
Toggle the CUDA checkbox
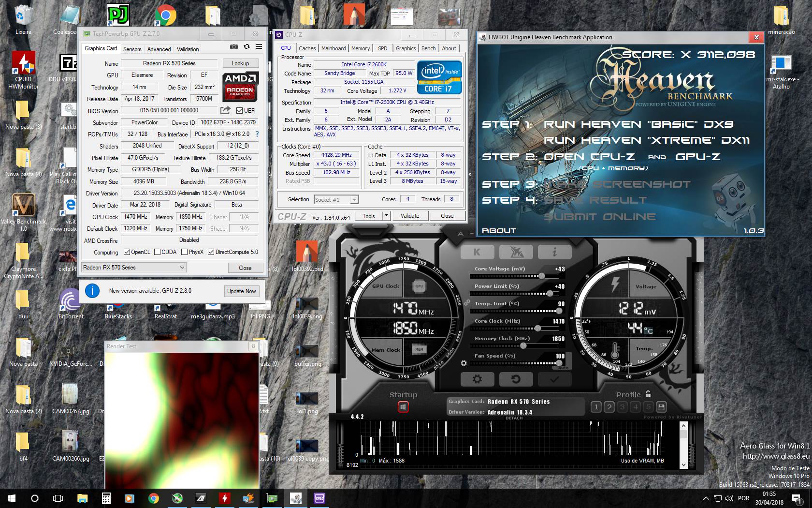click(157, 252)
